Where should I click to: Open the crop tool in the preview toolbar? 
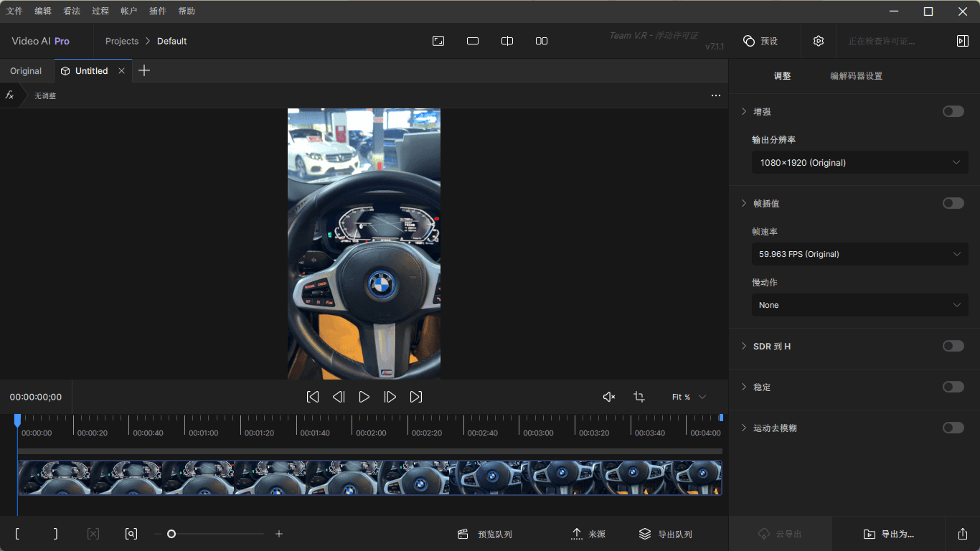(x=639, y=396)
